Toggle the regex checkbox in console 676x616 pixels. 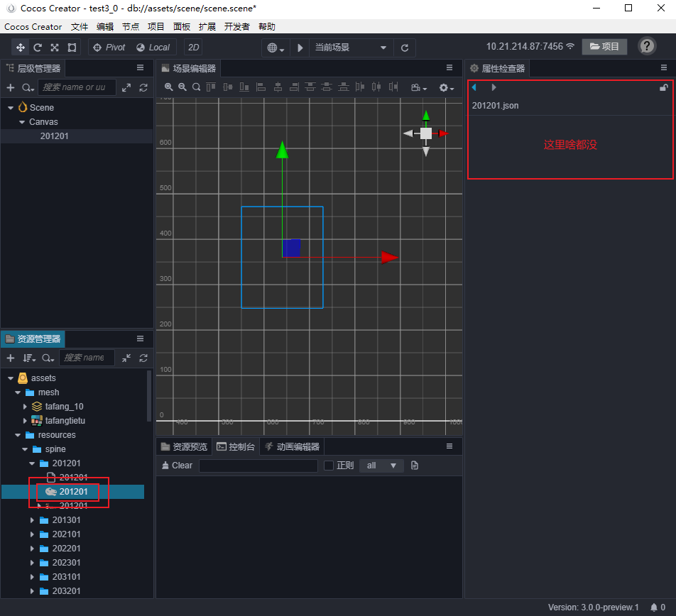click(x=329, y=466)
